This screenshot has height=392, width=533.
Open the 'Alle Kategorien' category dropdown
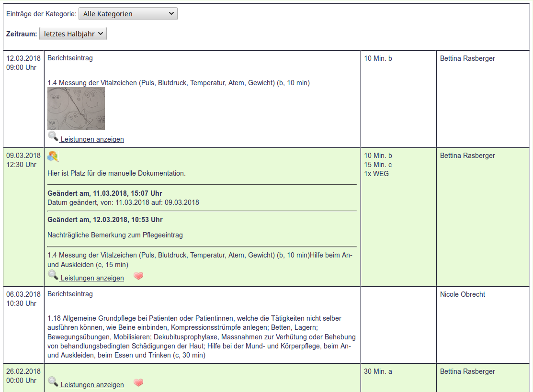(x=128, y=14)
